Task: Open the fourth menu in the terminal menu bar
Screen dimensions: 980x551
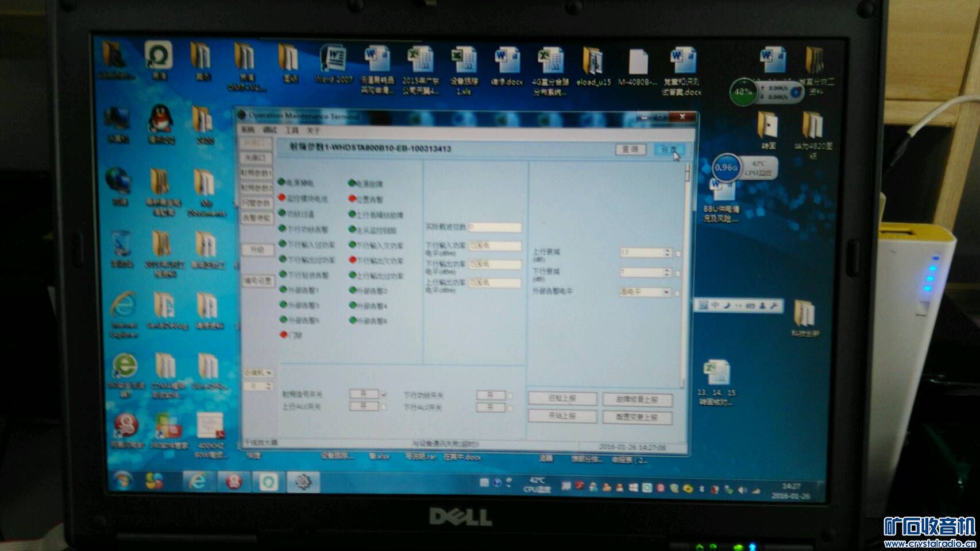Action: coord(313,130)
